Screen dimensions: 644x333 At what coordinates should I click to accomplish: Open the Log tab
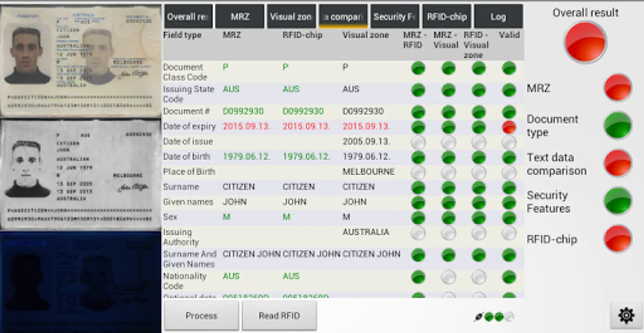[498, 16]
